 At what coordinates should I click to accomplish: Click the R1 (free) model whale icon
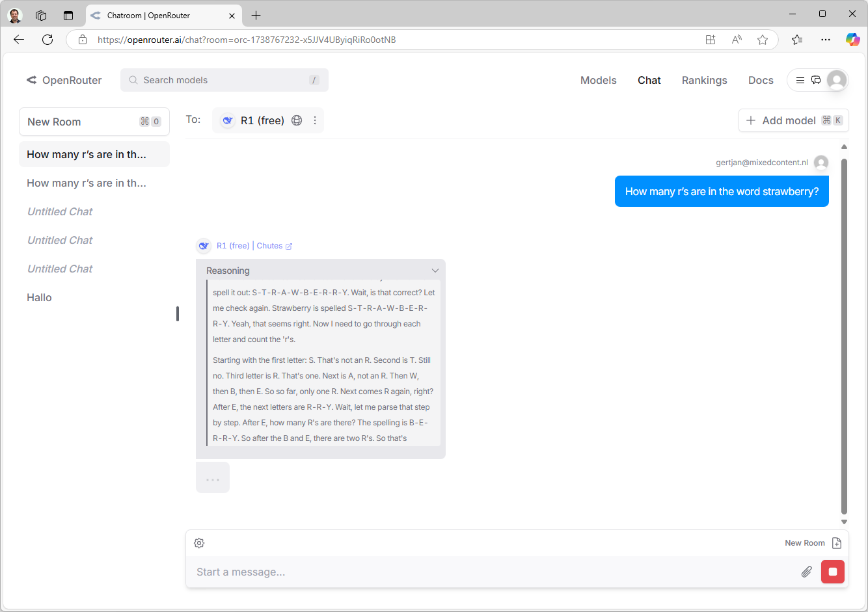(227, 120)
